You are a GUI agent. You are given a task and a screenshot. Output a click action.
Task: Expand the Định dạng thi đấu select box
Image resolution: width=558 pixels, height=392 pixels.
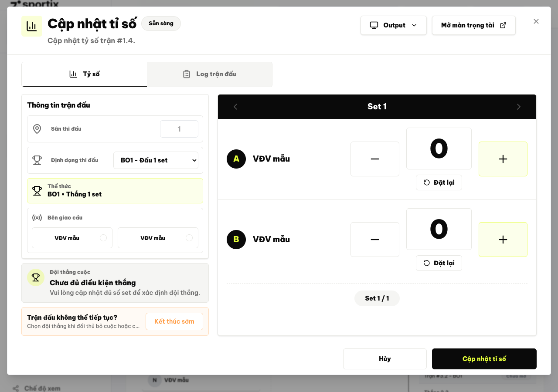pyautogui.click(x=156, y=160)
